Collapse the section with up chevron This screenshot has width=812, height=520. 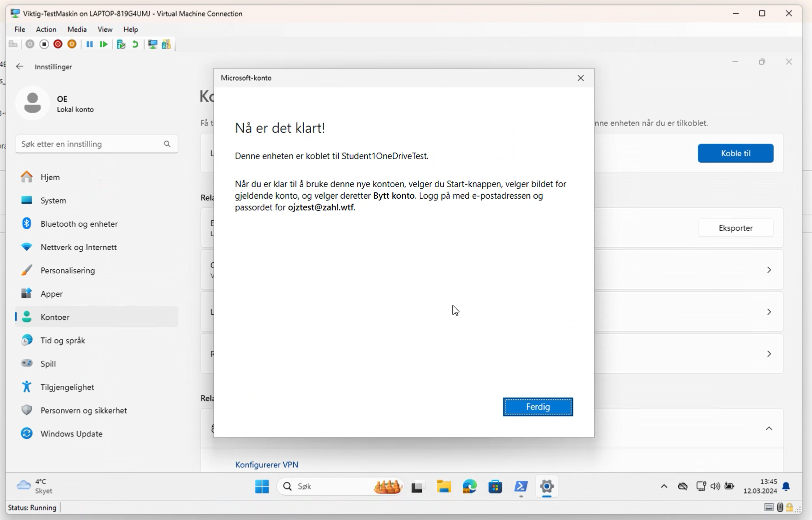pyautogui.click(x=769, y=428)
